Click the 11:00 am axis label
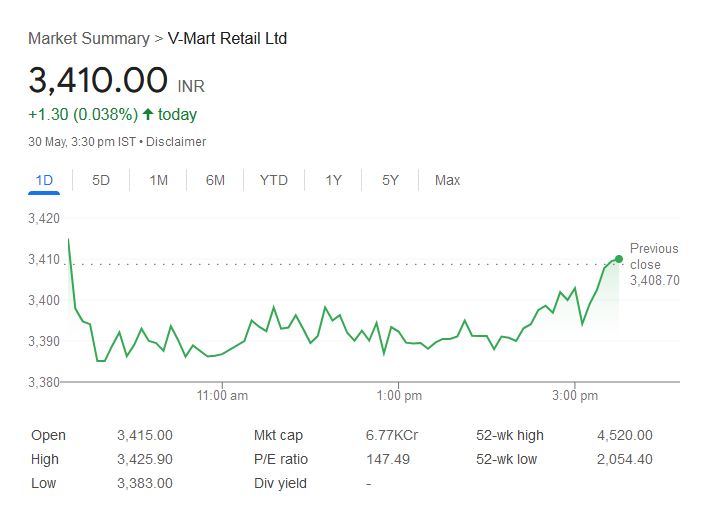Viewport: 719px width, 510px height. click(x=222, y=396)
